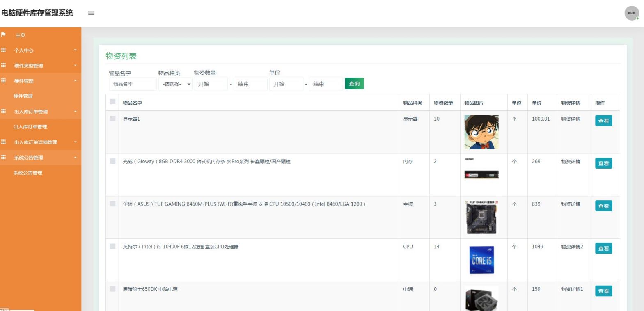Check the row checkbox for 光威 Gloway memory

(113, 161)
